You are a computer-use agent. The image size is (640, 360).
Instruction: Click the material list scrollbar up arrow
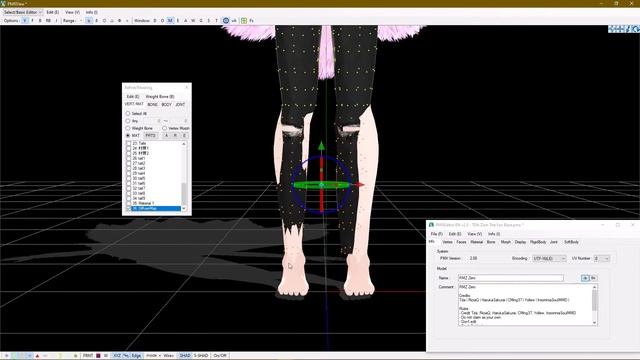point(184,144)
